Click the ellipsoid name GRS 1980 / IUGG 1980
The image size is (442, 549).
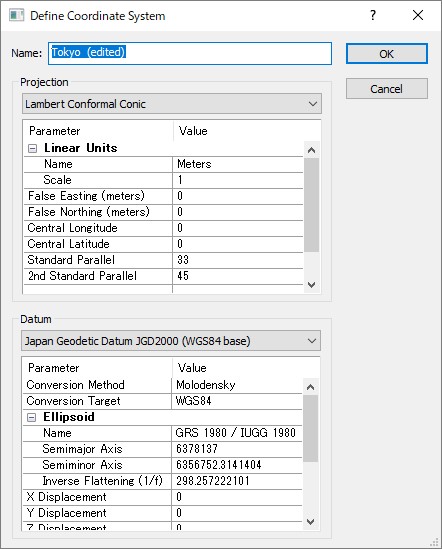pos(237,433)
